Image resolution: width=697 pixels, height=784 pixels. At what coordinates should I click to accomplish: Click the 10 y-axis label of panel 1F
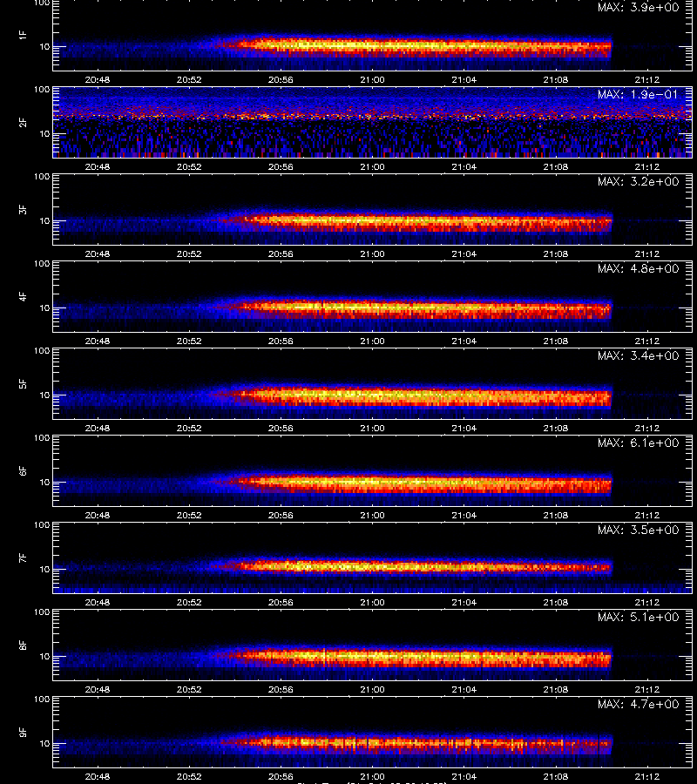point(45,46)
